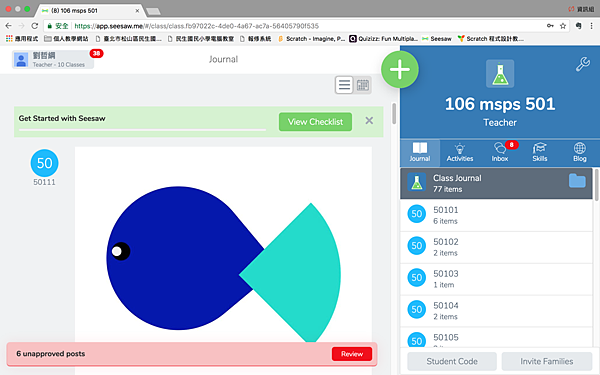
Task: Click the Student Code button
Action: (x=452, y=361)
